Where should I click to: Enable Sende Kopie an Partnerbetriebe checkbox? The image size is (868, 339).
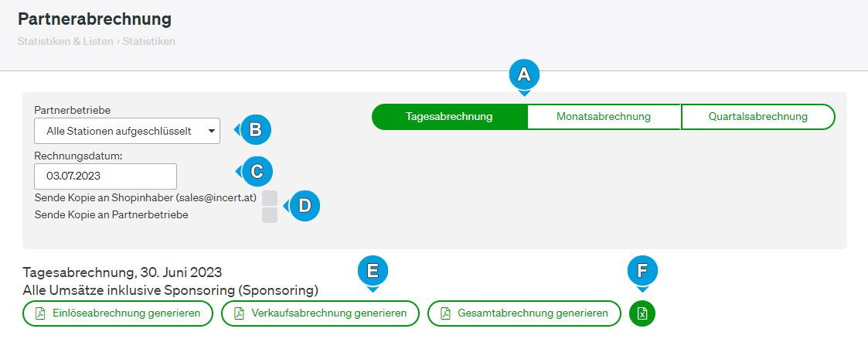[270, 215]
